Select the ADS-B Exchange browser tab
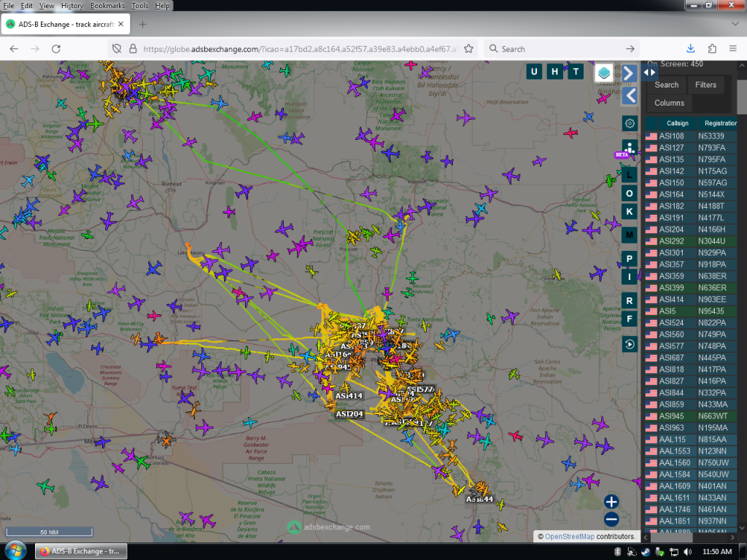The image size is (747, 560). pos(65,24)
